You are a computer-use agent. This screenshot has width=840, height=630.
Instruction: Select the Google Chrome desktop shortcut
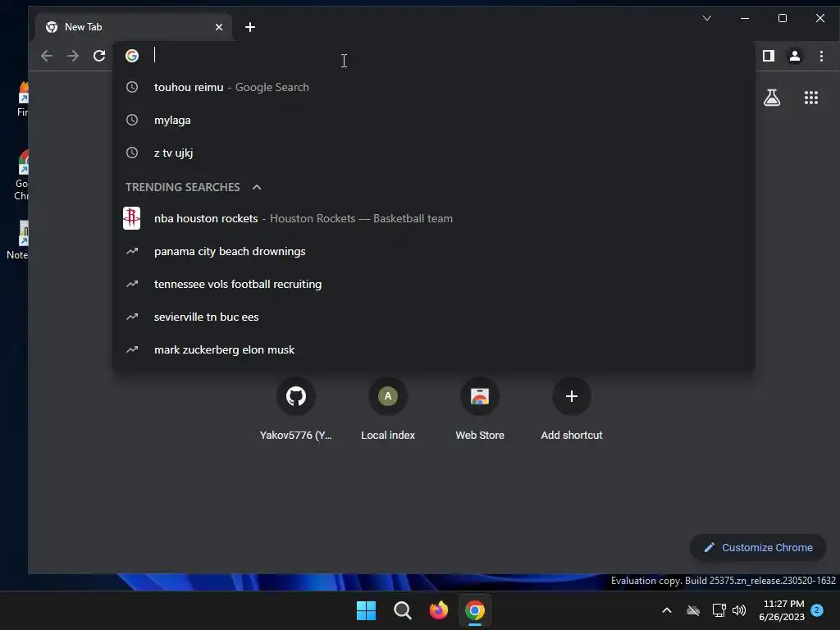pyautogui.click(x=21, y=175)
